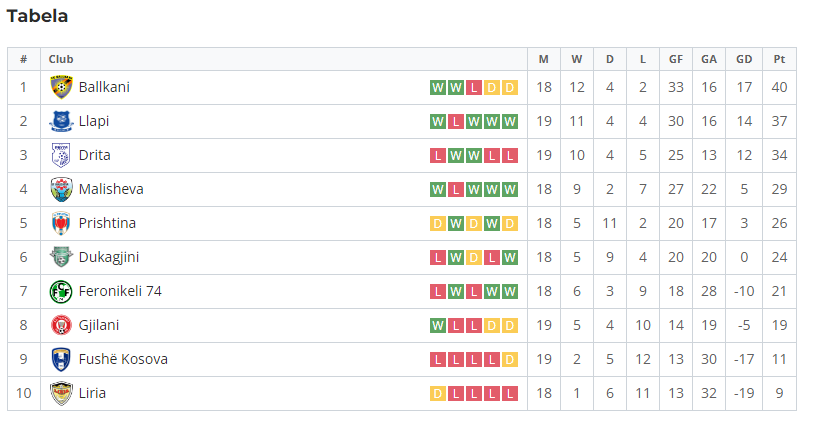Viewport: 819px width, 436px height.
Task: Click Dukagjini's yellow D form badge
Action: pyautogui.click(x=474, y=257)
